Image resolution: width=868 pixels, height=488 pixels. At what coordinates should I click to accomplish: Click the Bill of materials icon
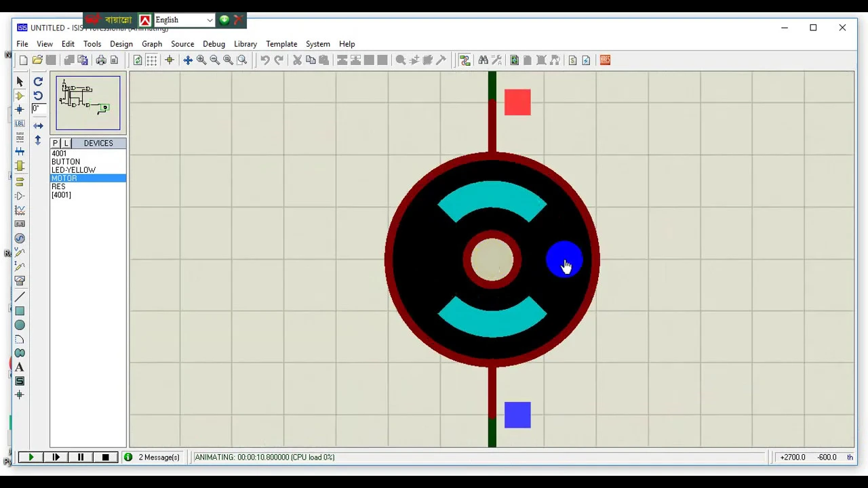coord(572,60)
